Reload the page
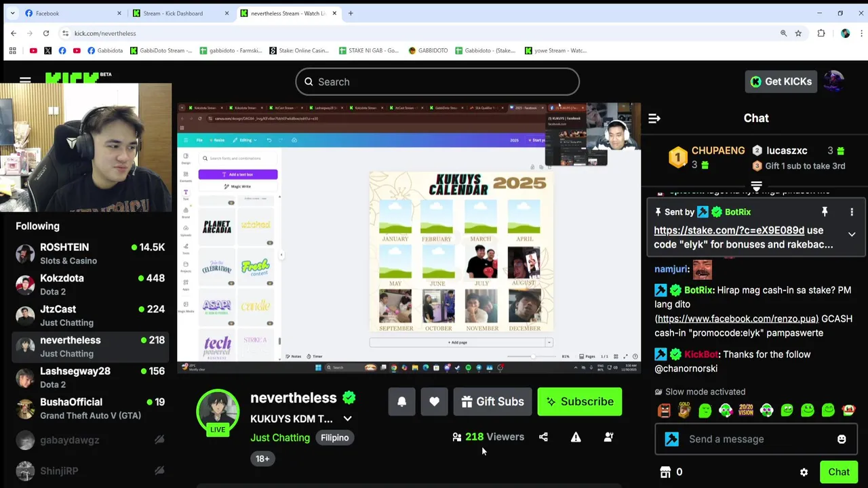The width and height of the screenshot is (868, 488). tap(46, 33)
